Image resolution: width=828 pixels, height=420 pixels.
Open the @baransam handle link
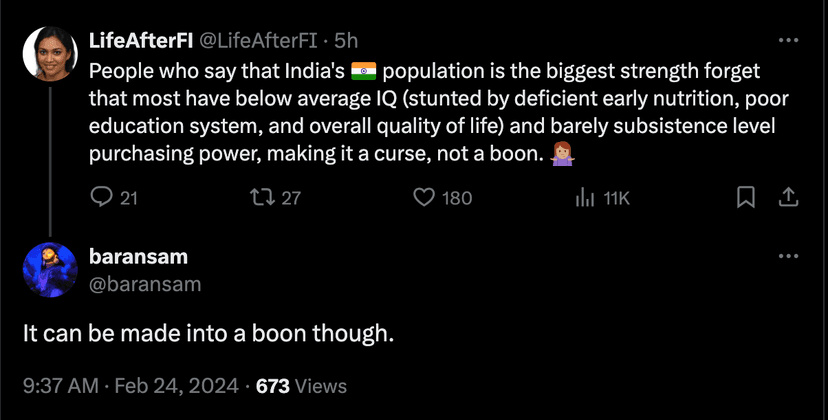click(x=145, y=284)
